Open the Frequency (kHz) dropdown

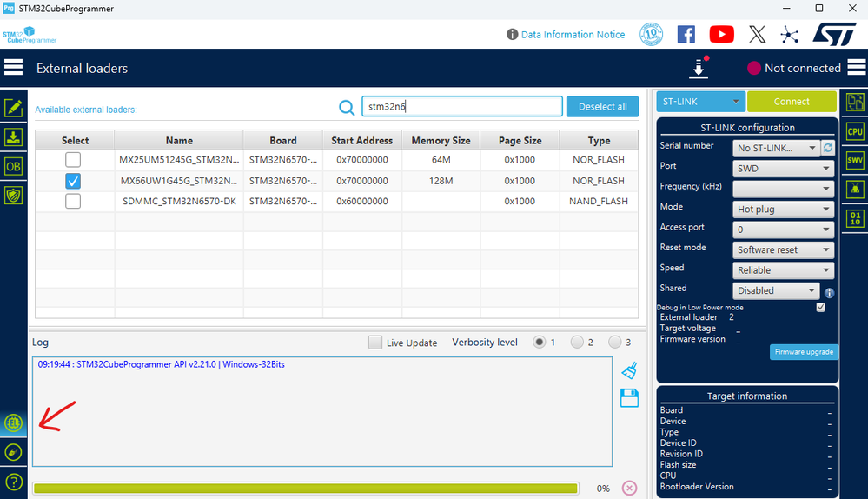click(784, 189)
